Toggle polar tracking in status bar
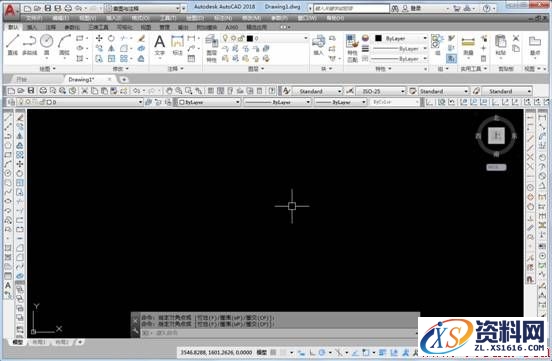The image size is (552, 361). coord(321,352)
